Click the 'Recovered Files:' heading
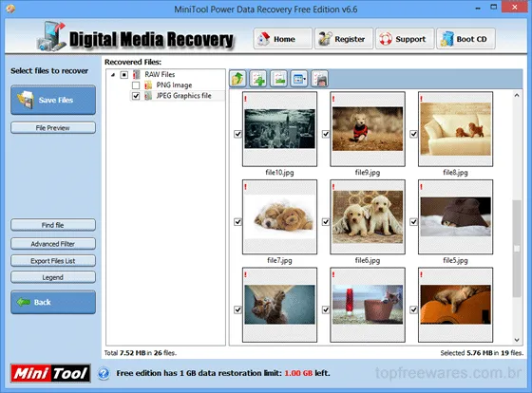The image size is (532, 393). 133,62
